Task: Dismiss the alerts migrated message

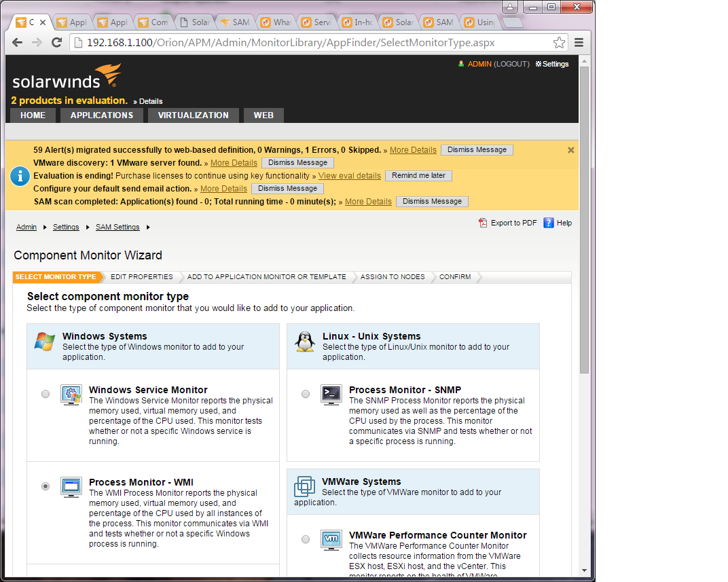Action: tap(477, 150)
